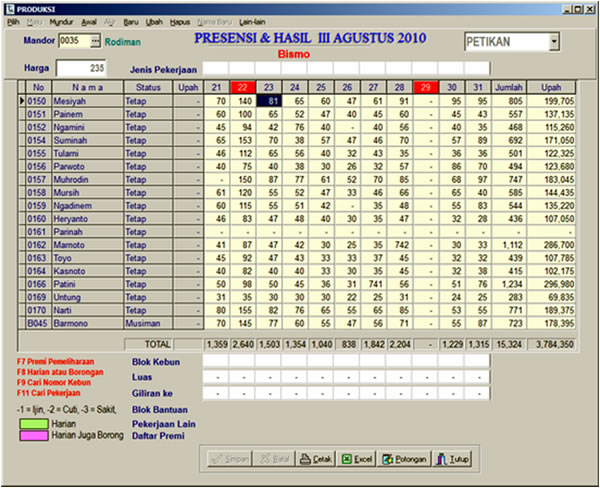Image resolution: width=600 pixels, height=488 pixels.
Task: Click the pink Harian Juga Borong swatch
Action: (x=32, y=437)
